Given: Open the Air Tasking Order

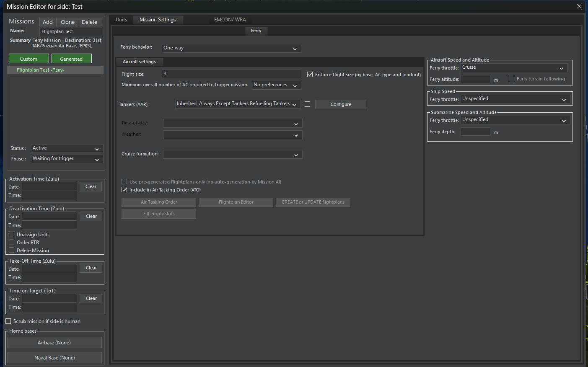Looking at the screenshot, I should [159, 202].
